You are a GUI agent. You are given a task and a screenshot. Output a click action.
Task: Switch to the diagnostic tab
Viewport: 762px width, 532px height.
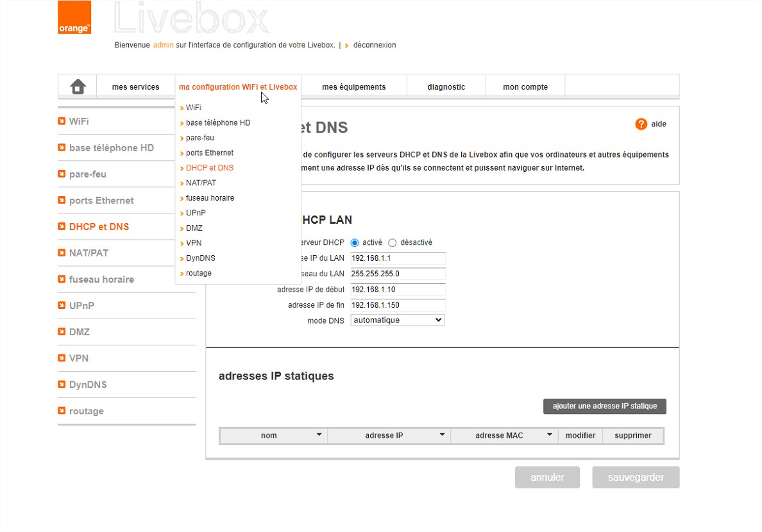(446, 87)
